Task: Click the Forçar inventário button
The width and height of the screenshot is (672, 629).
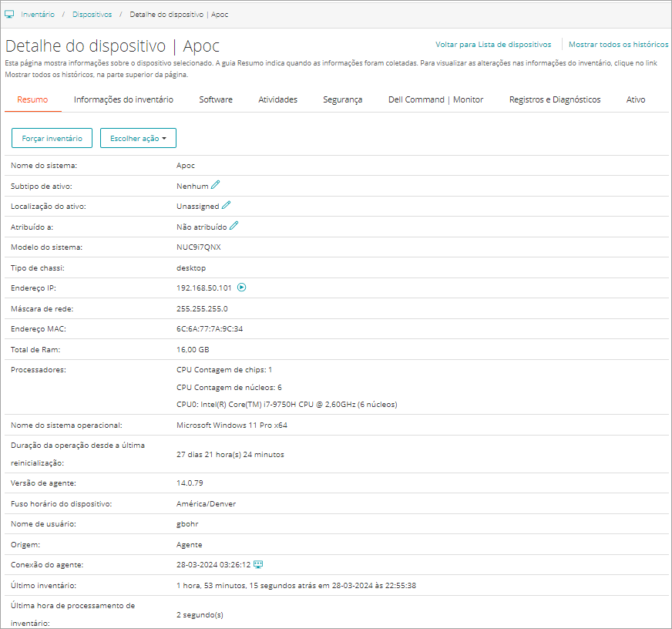Action: (x=52, y=138)
